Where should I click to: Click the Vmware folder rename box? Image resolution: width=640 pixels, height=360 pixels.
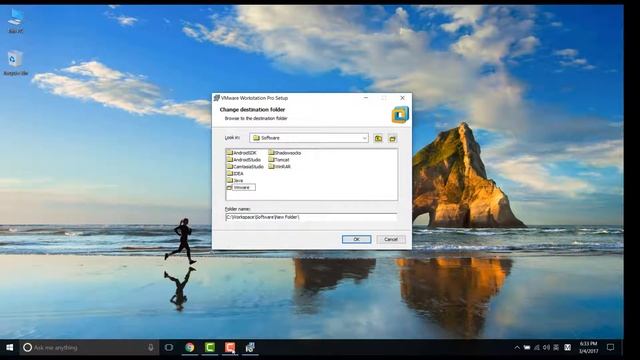(x=244, y=187)
